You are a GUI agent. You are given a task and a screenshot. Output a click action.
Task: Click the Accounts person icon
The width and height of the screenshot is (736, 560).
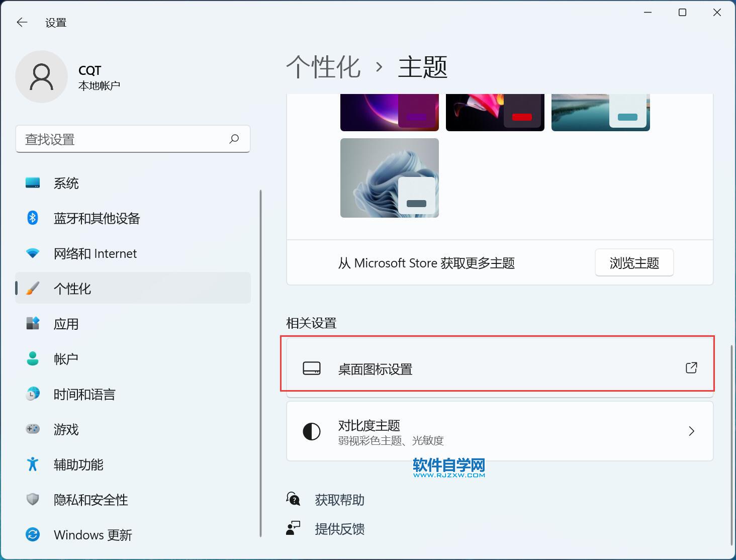coord(33,359)
